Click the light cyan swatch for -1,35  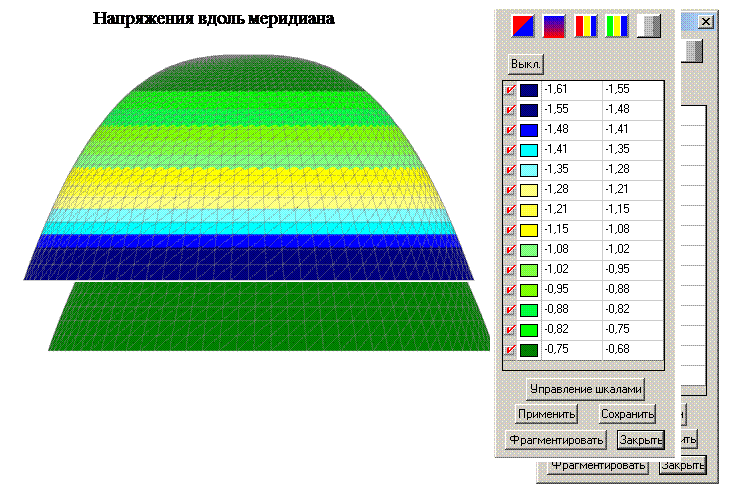pos(529,170)
